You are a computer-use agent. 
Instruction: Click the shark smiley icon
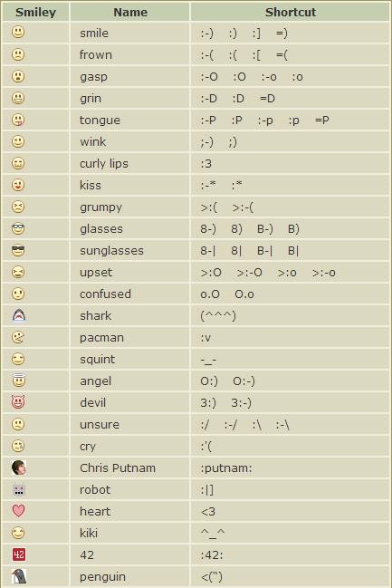coord(19,316)
